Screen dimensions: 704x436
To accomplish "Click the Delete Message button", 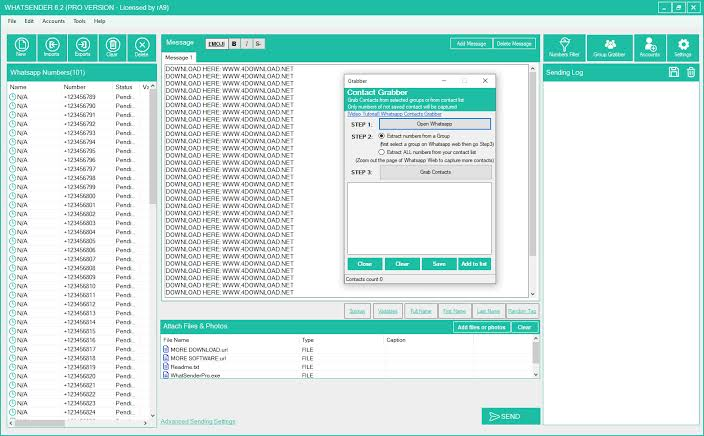I will pos(514,44).
